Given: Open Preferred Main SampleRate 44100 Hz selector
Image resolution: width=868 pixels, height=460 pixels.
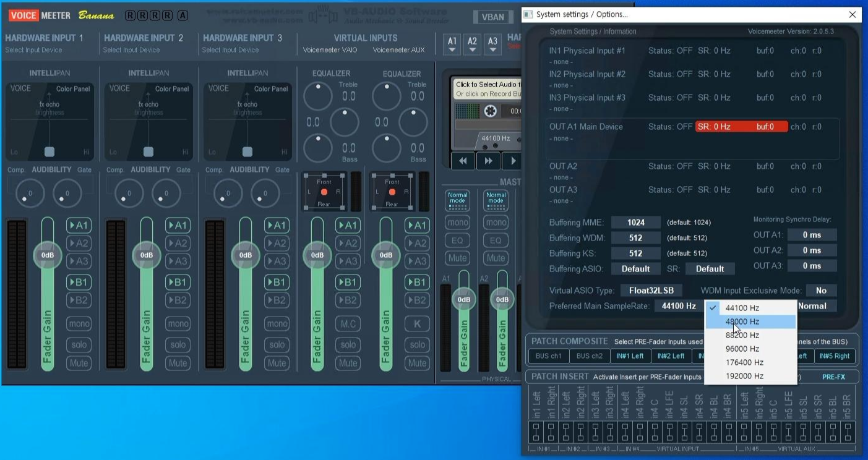Looking at the screenshot, I should (x=679, y=306).
